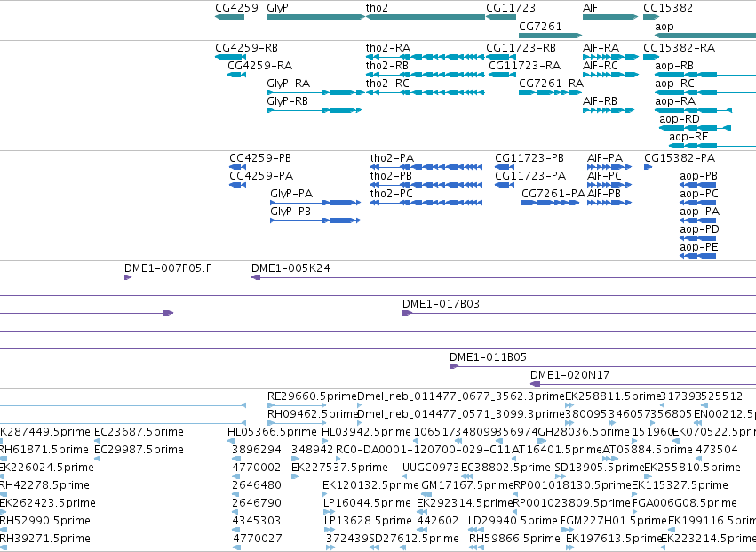The width and height of the screenshot is (756, 552).
Task: Open the CG7261 gene label
Action: [x=540, y=26]
